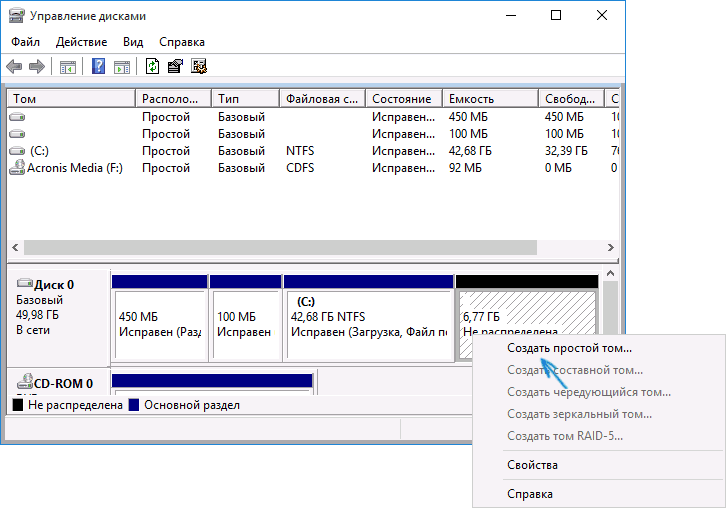Click the NTFS file system cell

pos(300,151)
